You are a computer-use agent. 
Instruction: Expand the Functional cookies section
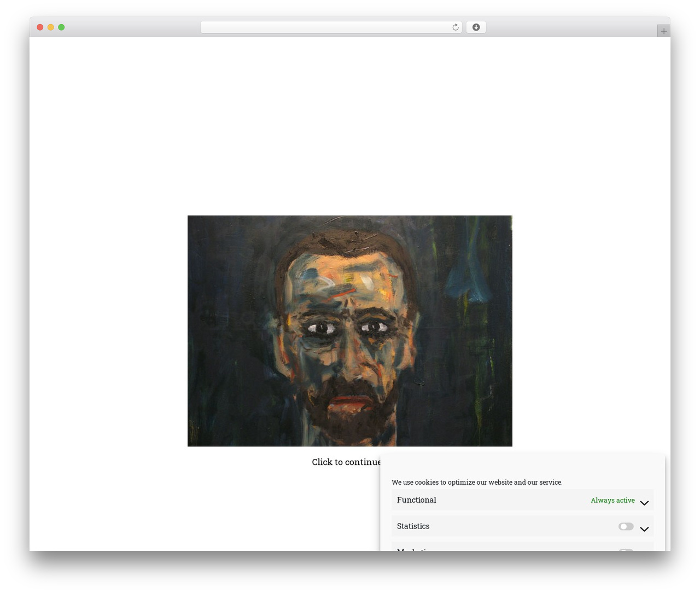pyautogui.click(x=644, y=503)
